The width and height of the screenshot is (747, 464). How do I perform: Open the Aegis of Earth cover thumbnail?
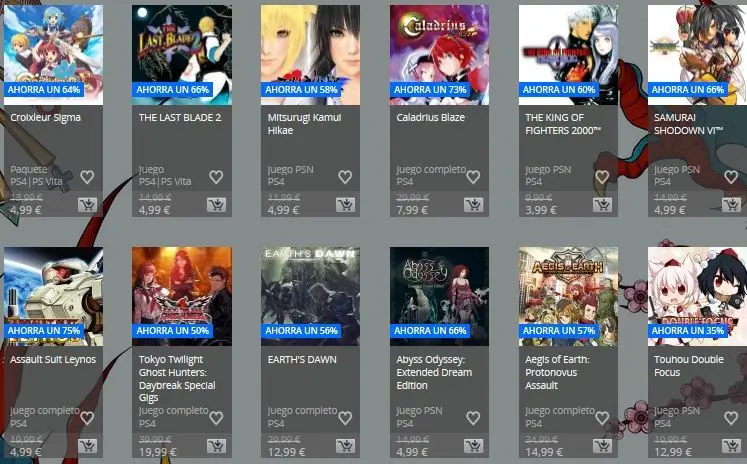[x=568, y=296]
